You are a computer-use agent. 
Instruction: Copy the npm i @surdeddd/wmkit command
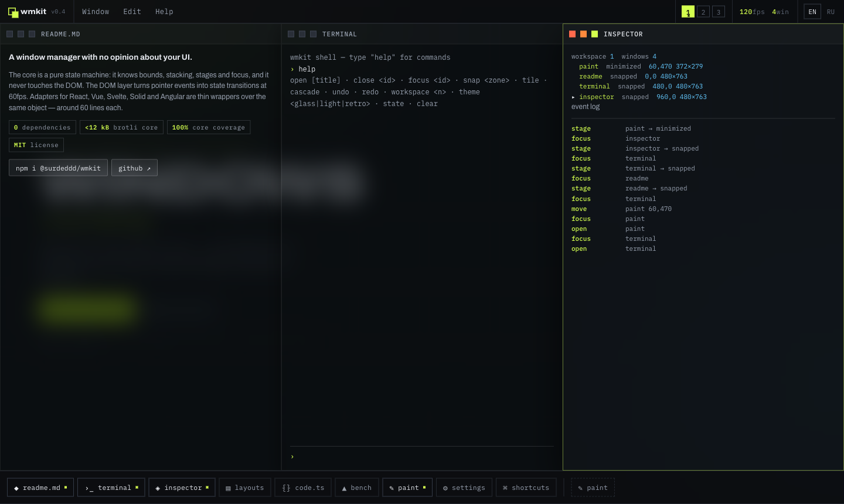pyautogui.click(x=58, y=168)
